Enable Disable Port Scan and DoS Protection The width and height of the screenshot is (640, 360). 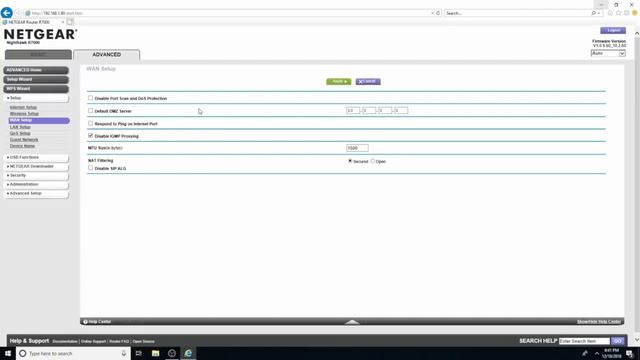tap(91, 98)
